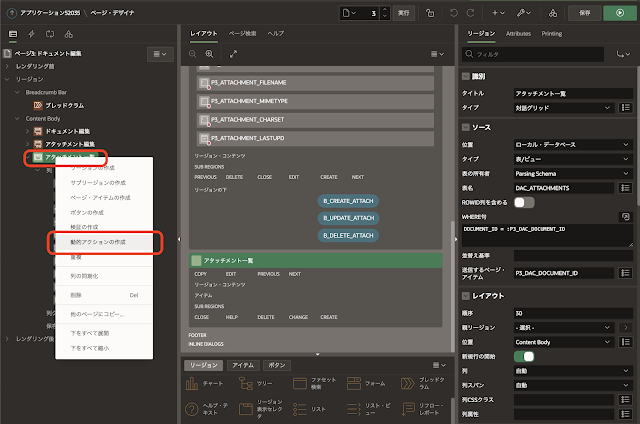This screenshot has height=424, width=640.
Task: Open the 列スパン 自動 dropdown
Action: [x=573, y=385]
